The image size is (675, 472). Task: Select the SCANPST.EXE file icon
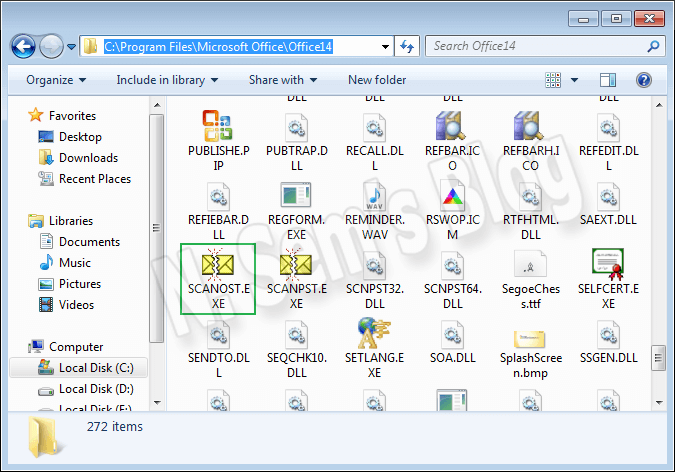click(x=296, y=264)
